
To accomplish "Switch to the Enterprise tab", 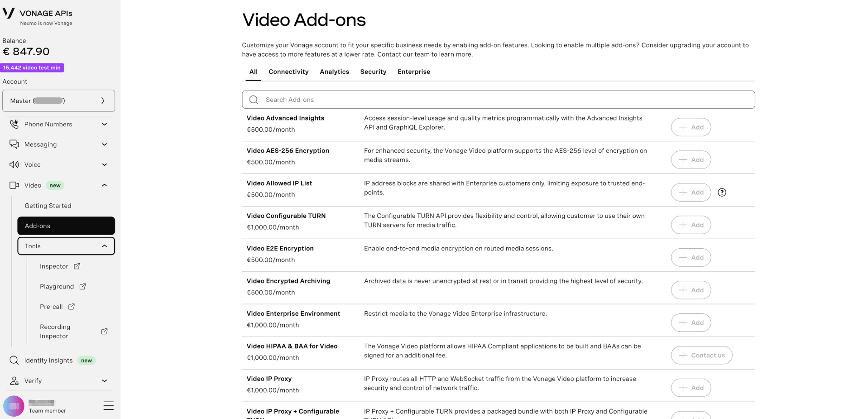I will [414, 72].
